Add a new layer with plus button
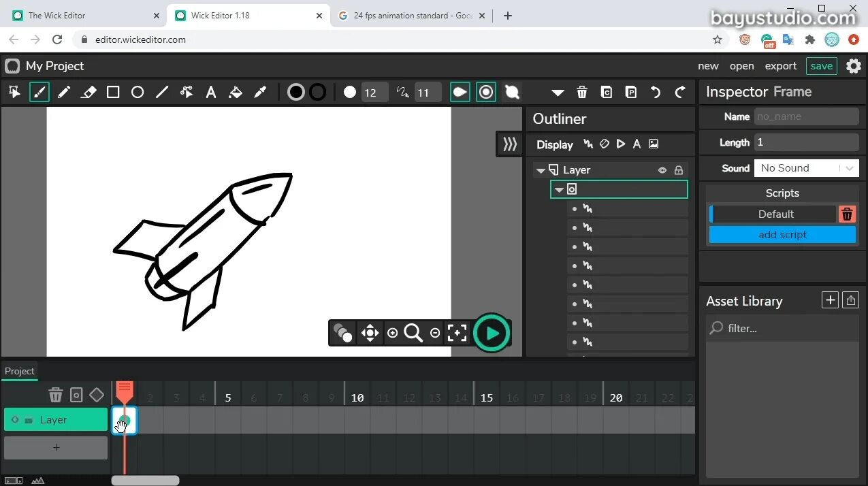This screenshot has height=486, width=868. (x=56, y=447)
